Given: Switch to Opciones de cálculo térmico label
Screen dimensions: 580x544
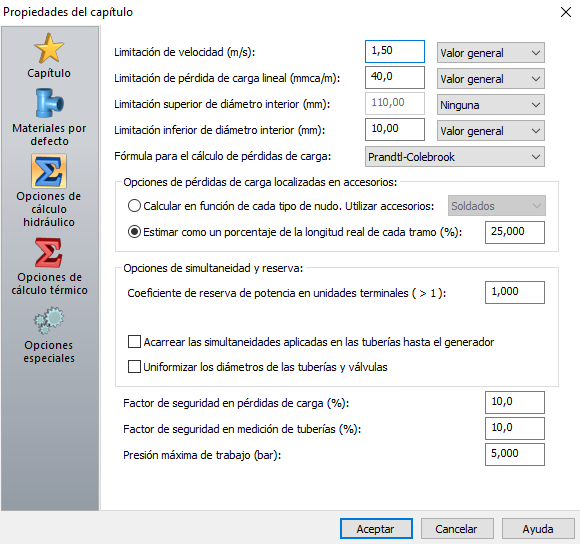Looking at the screenshot, I should [x=49, y=284].
